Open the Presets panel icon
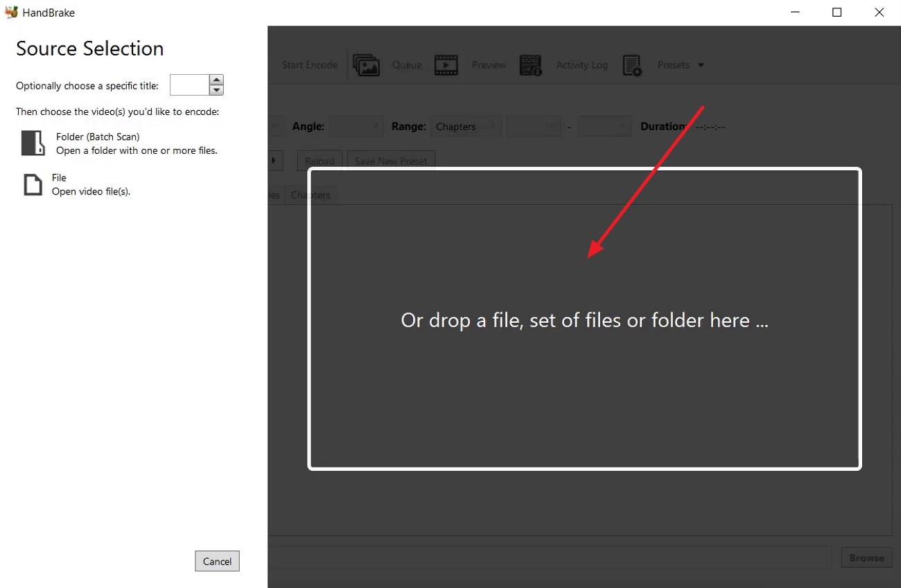901x588 pixels. pos(632,64)
